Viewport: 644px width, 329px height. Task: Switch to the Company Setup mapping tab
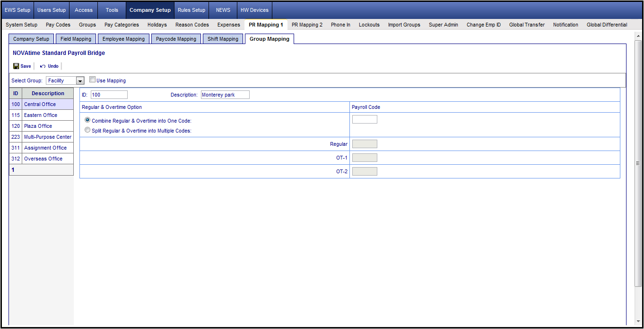[31, 39]
